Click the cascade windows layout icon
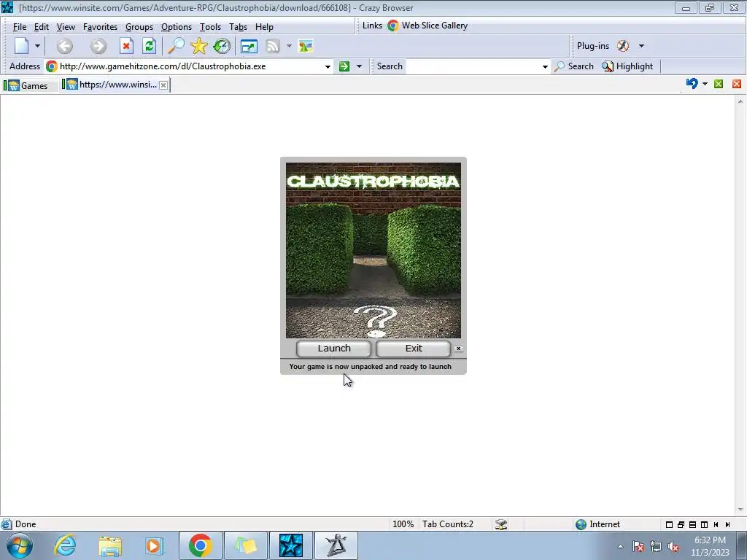The width and height of the screenshot is (747, 560). (681, 525)
